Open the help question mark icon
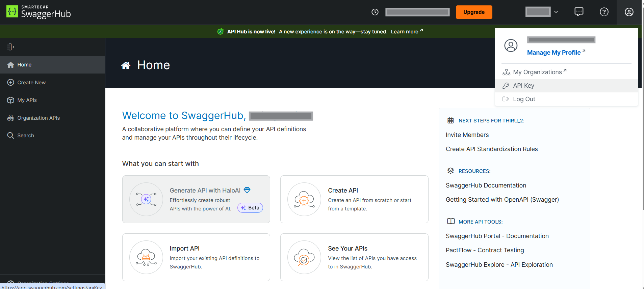The image size is (644, 289). pos(604,12)
